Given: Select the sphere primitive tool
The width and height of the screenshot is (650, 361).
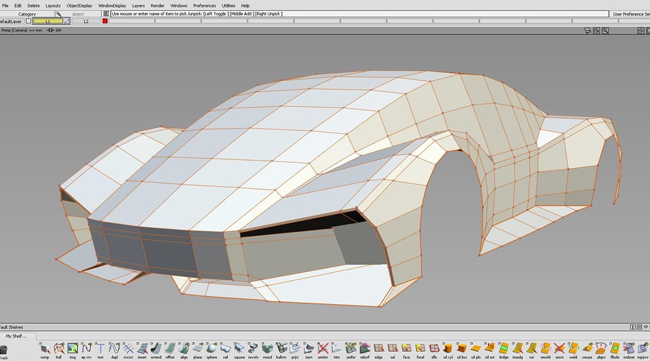Looking at the screenshot, I should point(212,351).
